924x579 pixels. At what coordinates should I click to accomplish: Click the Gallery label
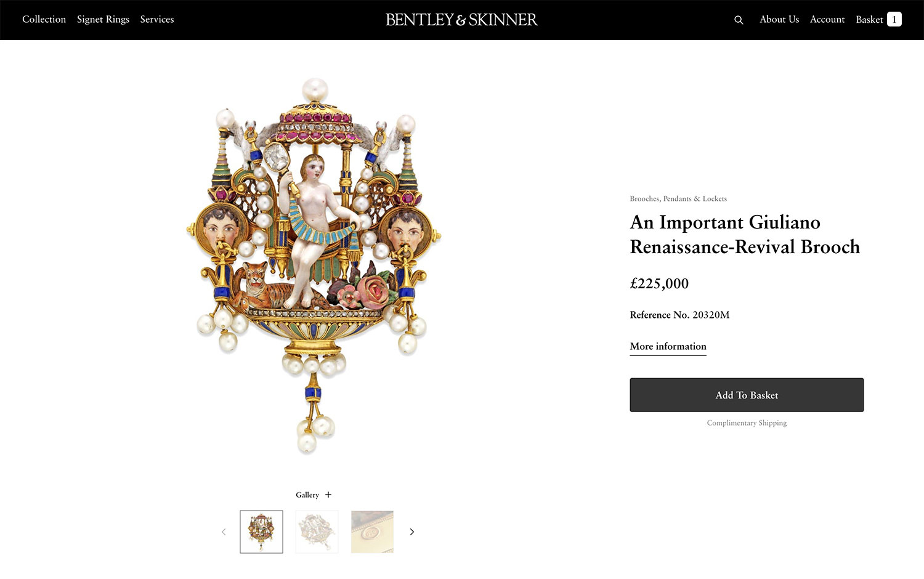(307, 495)
